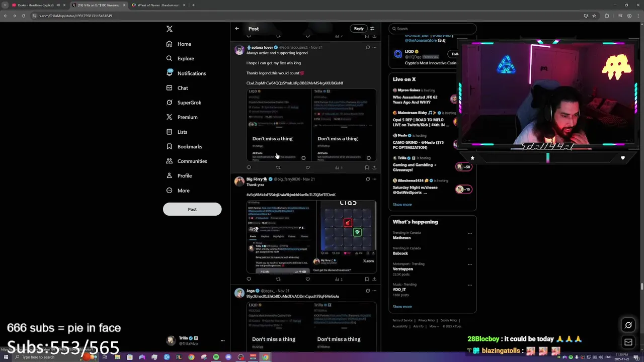Open SuperGrok in the sidebar
Screen dimensions: 644x362
point(184,103)
